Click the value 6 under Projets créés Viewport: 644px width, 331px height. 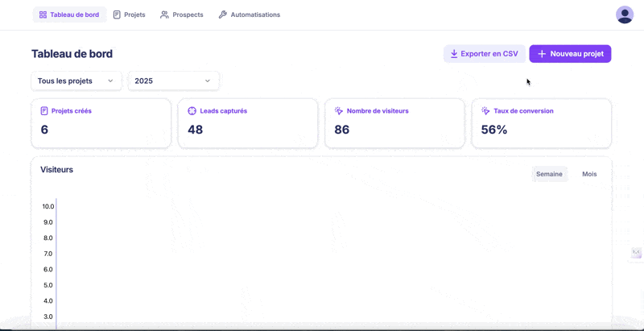[44, 130]
